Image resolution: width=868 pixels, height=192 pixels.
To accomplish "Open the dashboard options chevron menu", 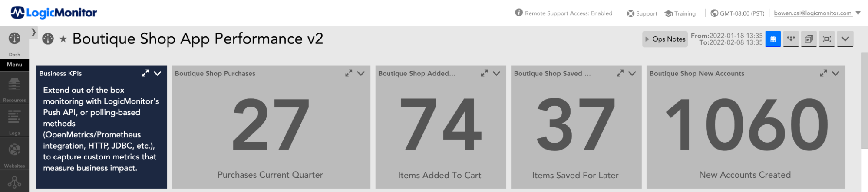I will coord(845,39).
